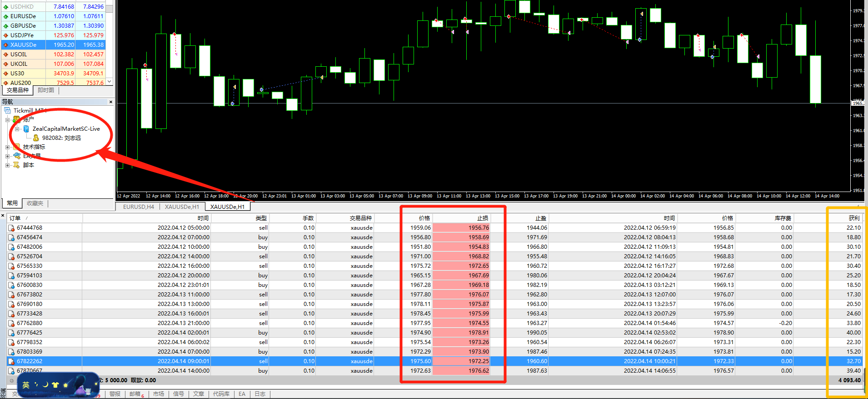Image resolution: width=868 pixels, height=399 pixels.
Task: Click the buy order icon for 67600830
Action: point(11,285)
